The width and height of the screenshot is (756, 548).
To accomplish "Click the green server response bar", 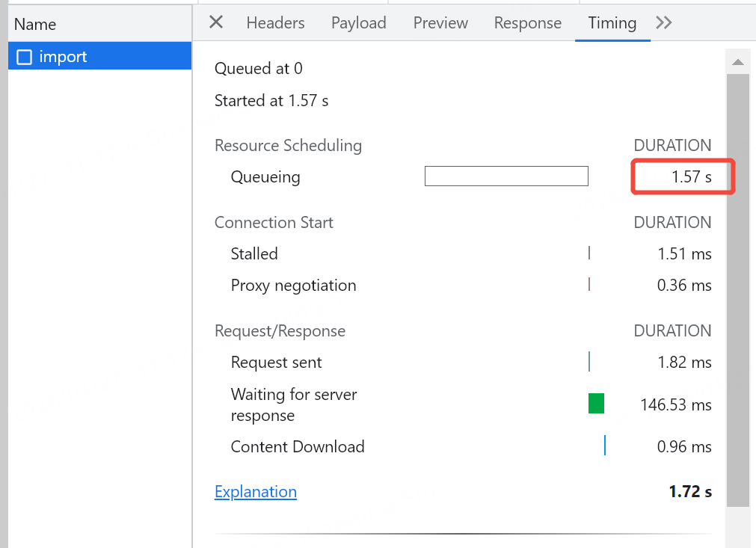I will (596, 404).
